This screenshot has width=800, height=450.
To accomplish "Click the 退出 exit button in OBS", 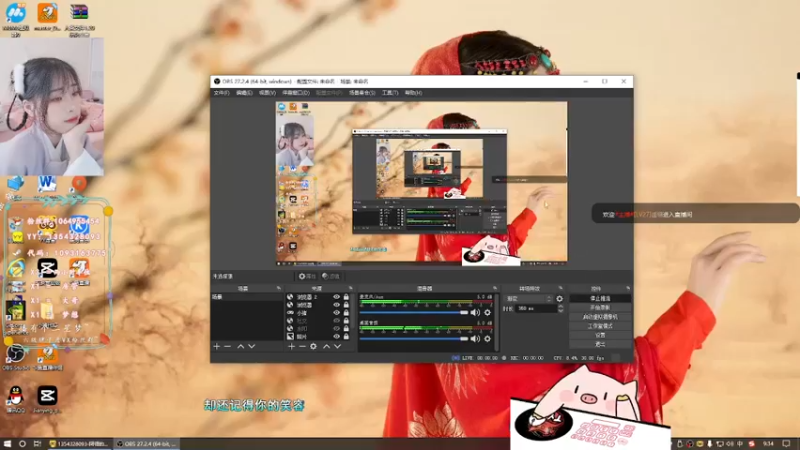I will tap(600, 344).
